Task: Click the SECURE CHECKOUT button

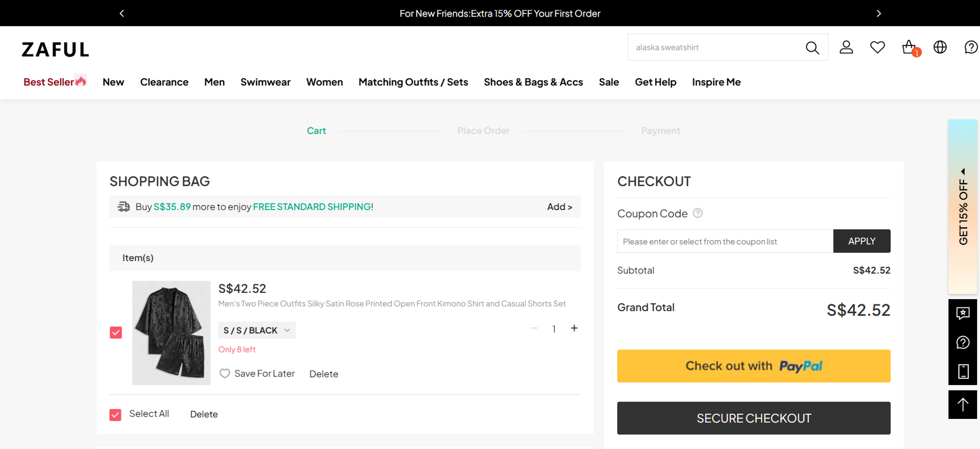Action: [x=754, y=418]
